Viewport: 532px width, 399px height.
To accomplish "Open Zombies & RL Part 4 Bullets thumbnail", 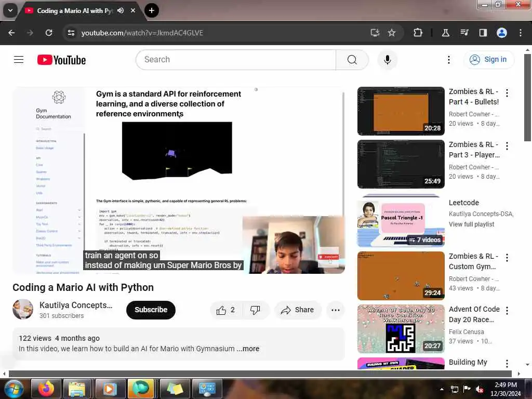I will click(401, 111).
